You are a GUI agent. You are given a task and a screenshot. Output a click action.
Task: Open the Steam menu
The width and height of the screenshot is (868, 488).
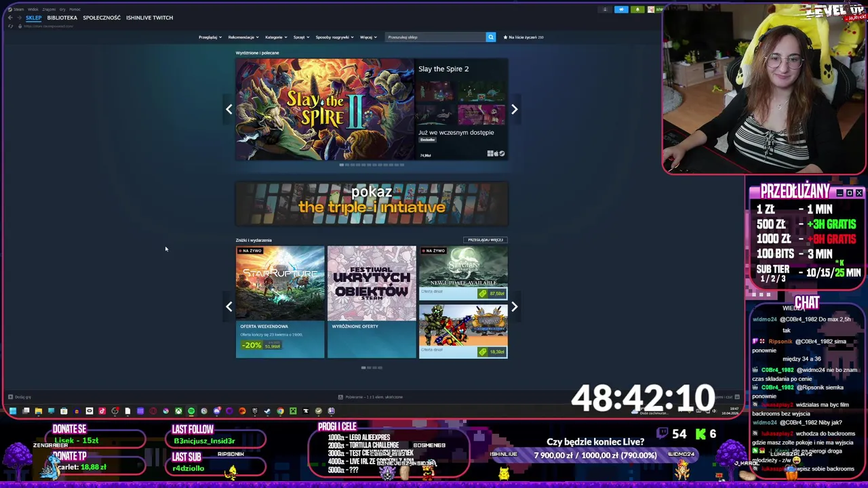coord(18,9)
